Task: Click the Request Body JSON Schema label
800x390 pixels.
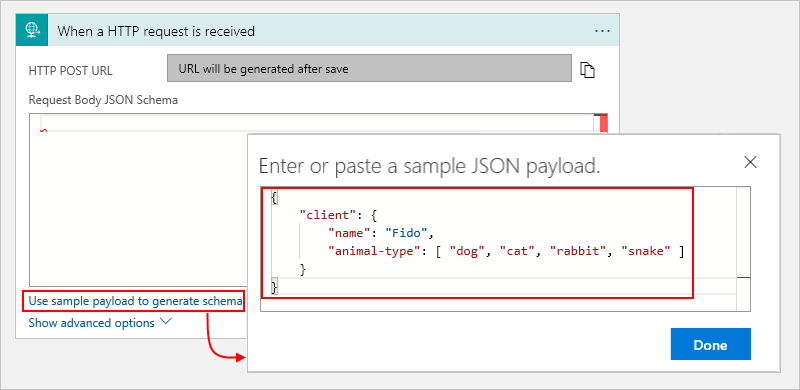Action: (x=104, y=100)
